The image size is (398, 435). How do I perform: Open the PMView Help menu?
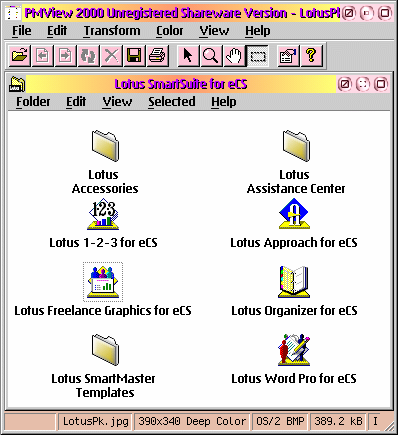click(x=258, y=31)
